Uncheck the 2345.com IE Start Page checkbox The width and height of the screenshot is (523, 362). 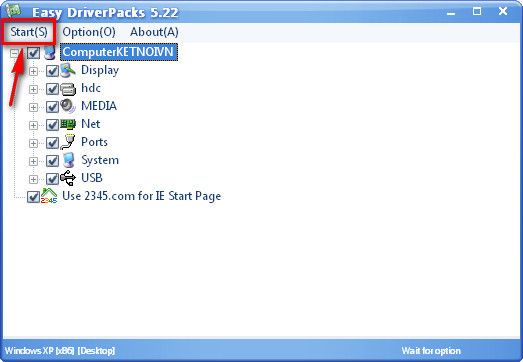33,197
